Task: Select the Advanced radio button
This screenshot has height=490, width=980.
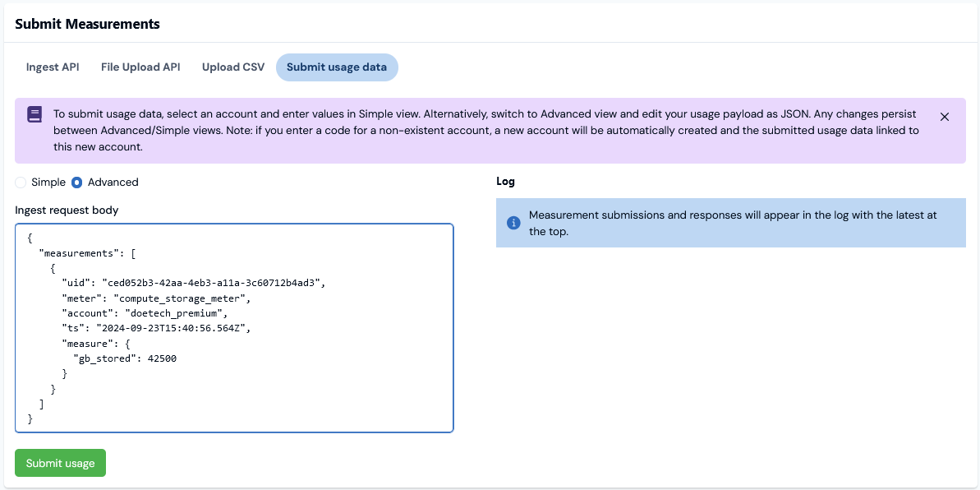Action: point(76,183)
